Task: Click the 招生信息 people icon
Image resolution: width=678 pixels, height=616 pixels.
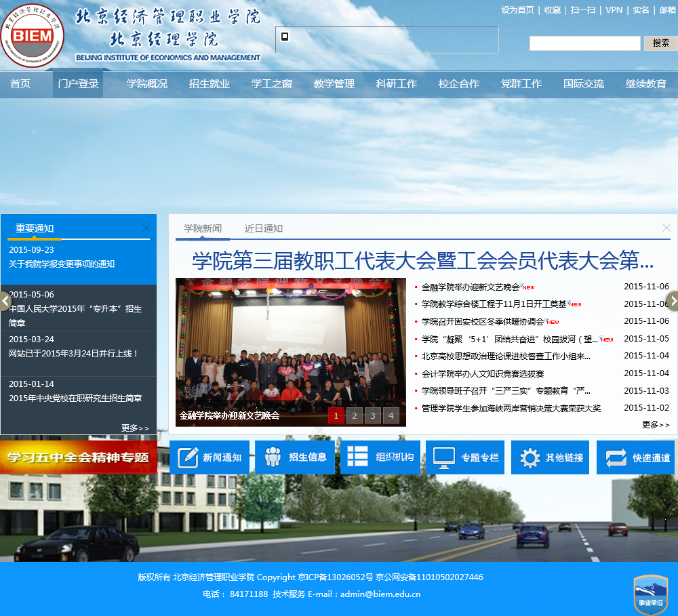Action: 273,457
